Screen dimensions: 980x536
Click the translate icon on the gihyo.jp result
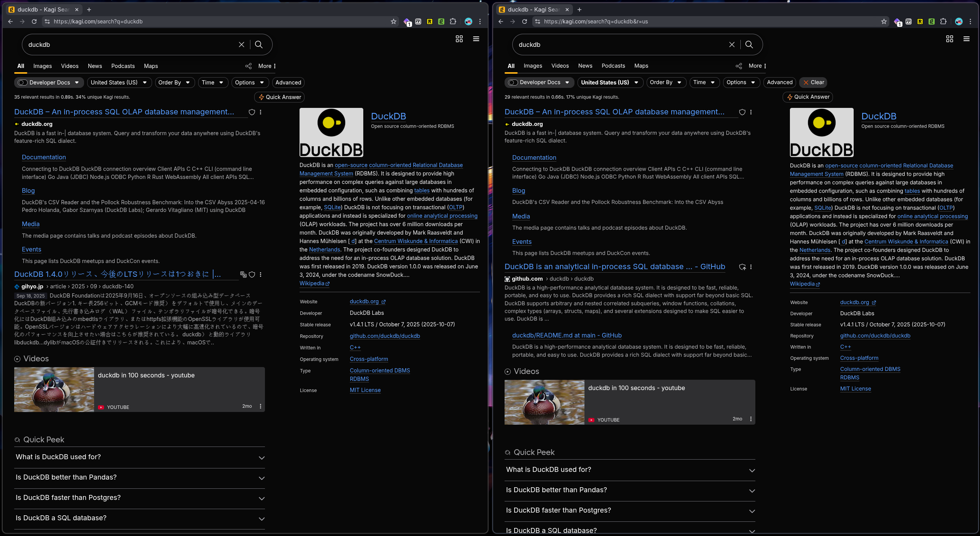click(243, 274)
